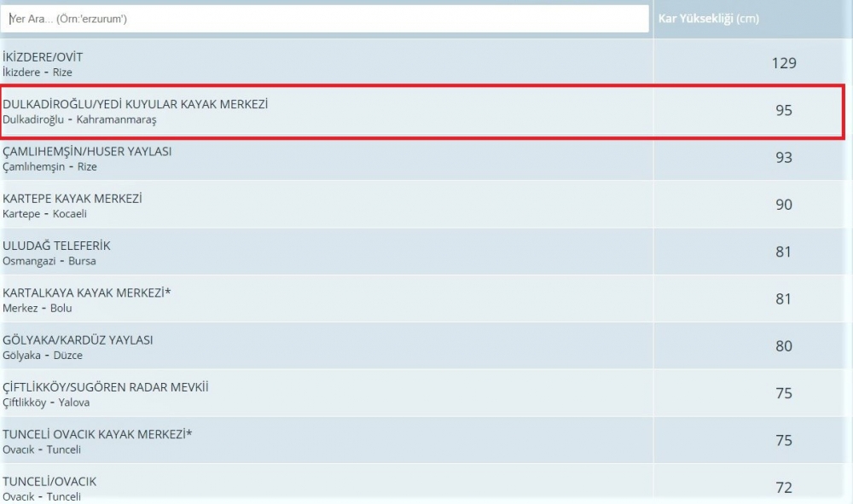
Task: Click the 93 value for Çamlıhemşin
Action: tap(783, 158)
